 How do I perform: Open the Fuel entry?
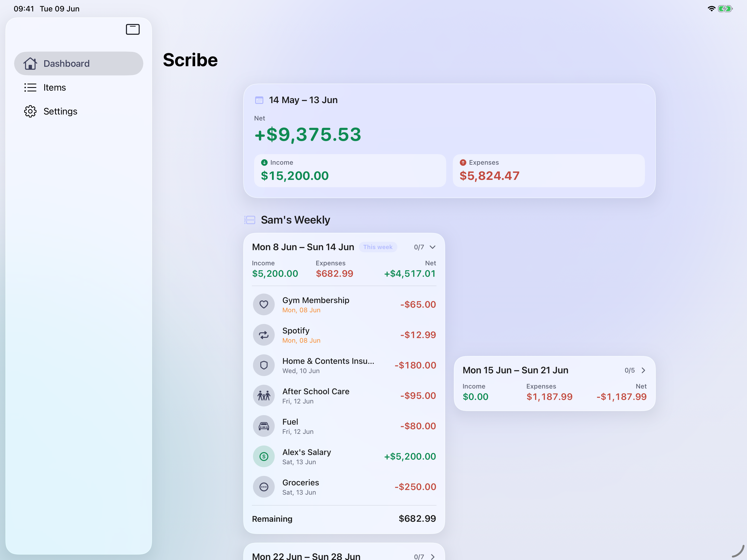point(344,426)
